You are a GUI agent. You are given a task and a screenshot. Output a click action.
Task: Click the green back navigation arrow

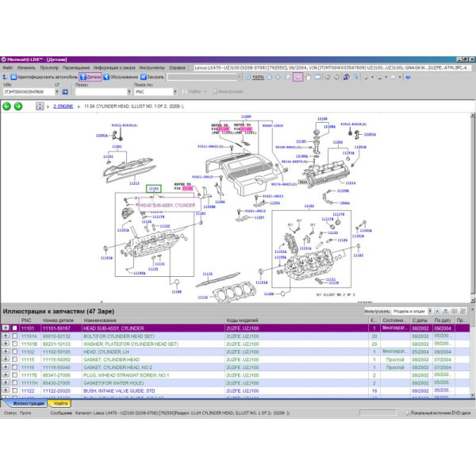click(7, 106)
